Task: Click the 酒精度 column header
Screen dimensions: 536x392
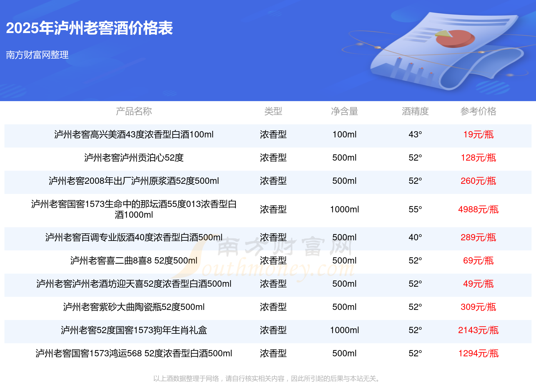Action: [415, 111]
